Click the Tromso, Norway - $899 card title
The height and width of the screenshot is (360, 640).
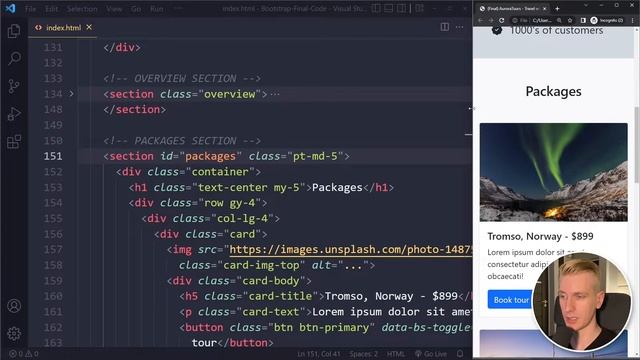point(540,236)
